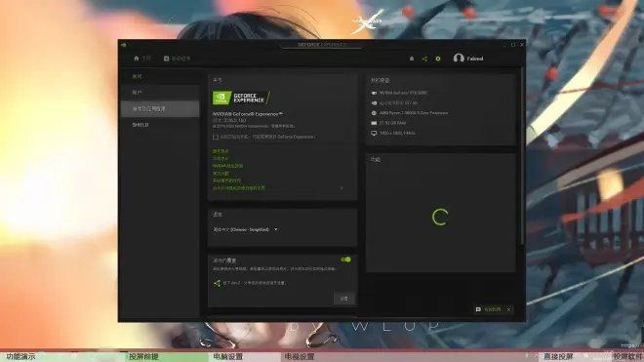Click the monitor icon next to 1920 x 1080
644x362 pixels.
[x=374, y=133]
